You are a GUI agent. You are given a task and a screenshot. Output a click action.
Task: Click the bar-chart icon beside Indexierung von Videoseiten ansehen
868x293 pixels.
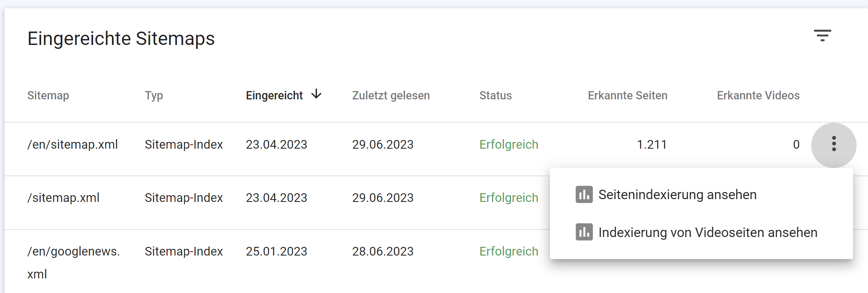(584, 233)
